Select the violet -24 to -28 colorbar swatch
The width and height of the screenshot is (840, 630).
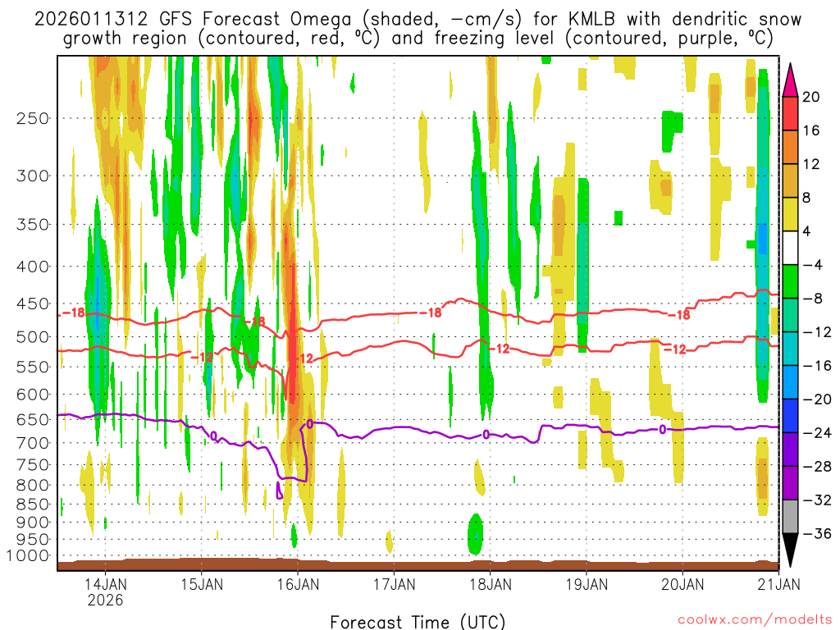point(790,450)
